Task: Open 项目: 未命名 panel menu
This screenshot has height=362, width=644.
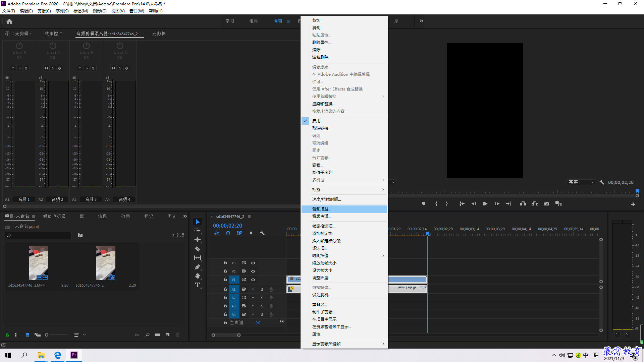Action: (x=34, y=217)
